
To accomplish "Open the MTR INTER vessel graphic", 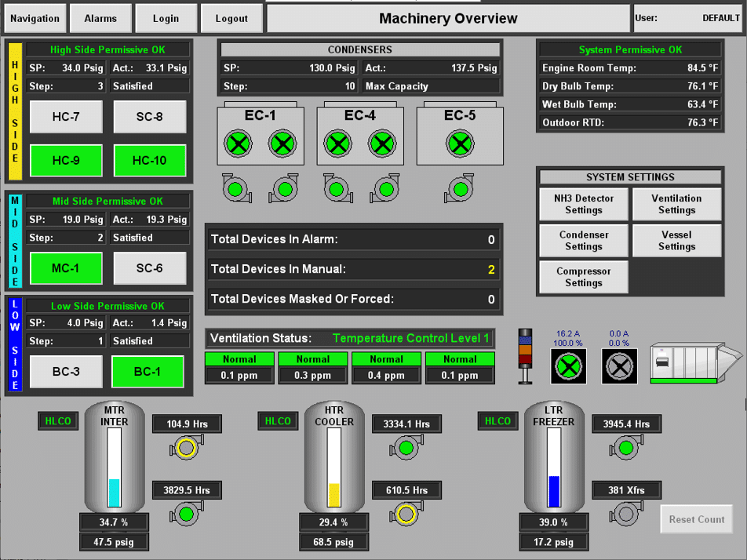I will tap(115, 456).
